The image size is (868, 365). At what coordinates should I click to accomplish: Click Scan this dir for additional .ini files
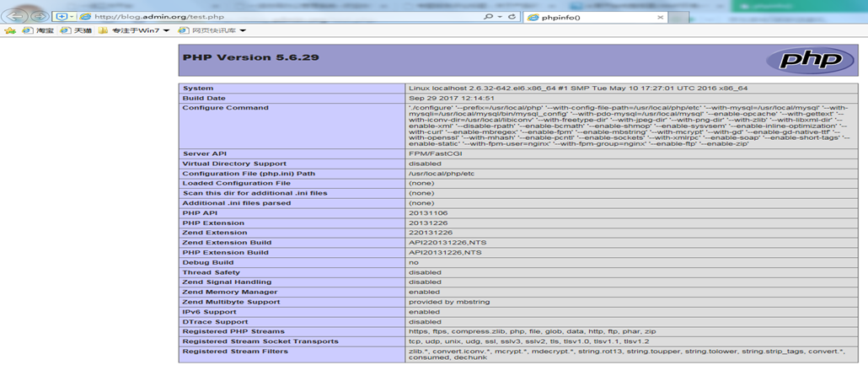click(255, 193)
